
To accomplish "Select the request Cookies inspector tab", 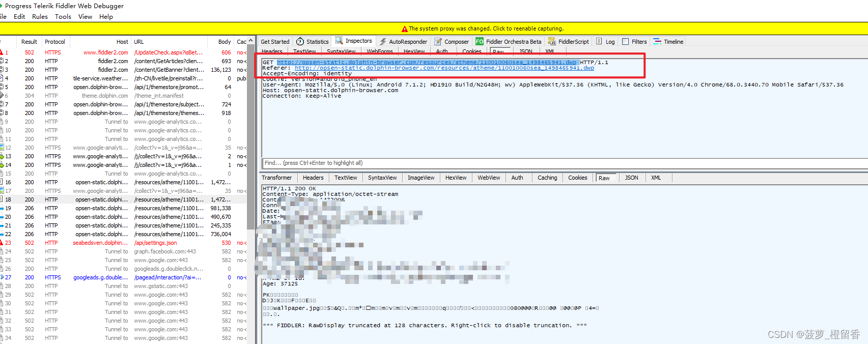I will coord(472,51).
